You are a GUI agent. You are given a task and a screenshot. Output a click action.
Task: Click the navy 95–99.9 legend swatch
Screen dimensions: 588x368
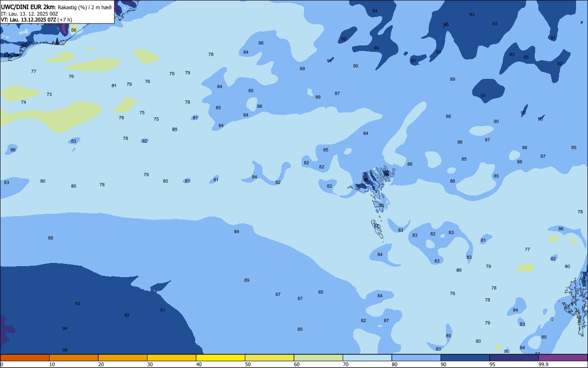[x=514, y=357]
